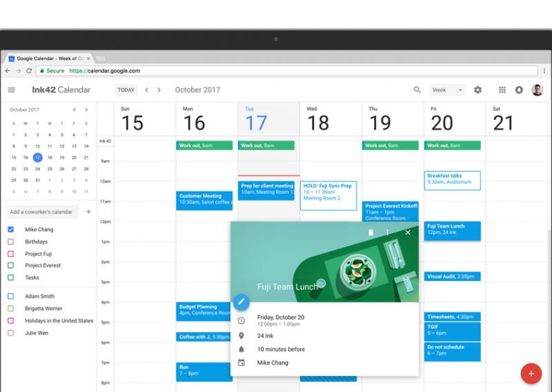Screen dimensions: 552x392
Task: Open Prep for client meeting event
Action: coord(266,190)
